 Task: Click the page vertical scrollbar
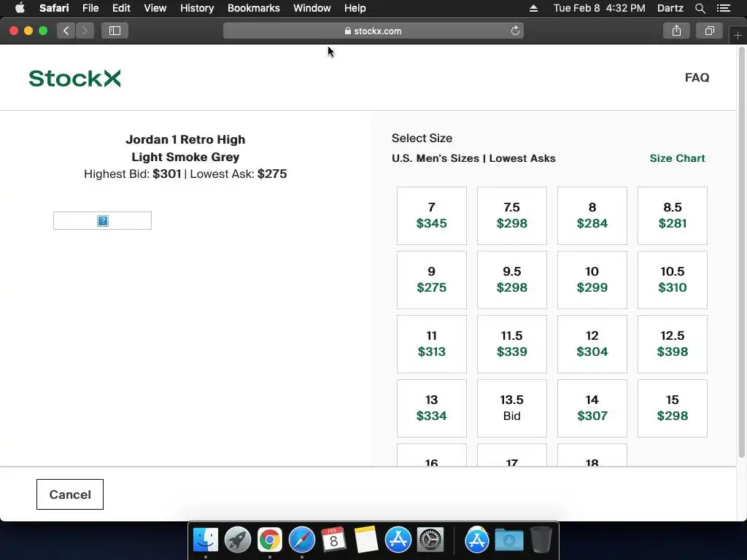tap(741, 252)
